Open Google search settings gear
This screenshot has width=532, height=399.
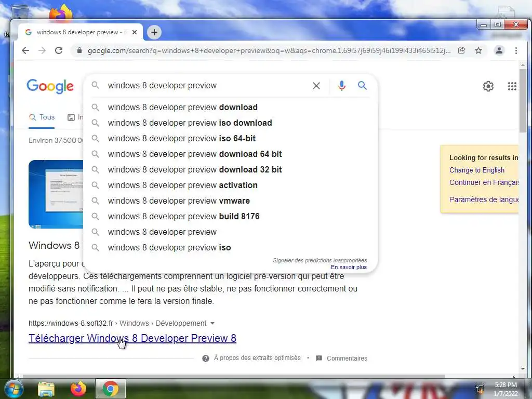(x=488, y=86)
